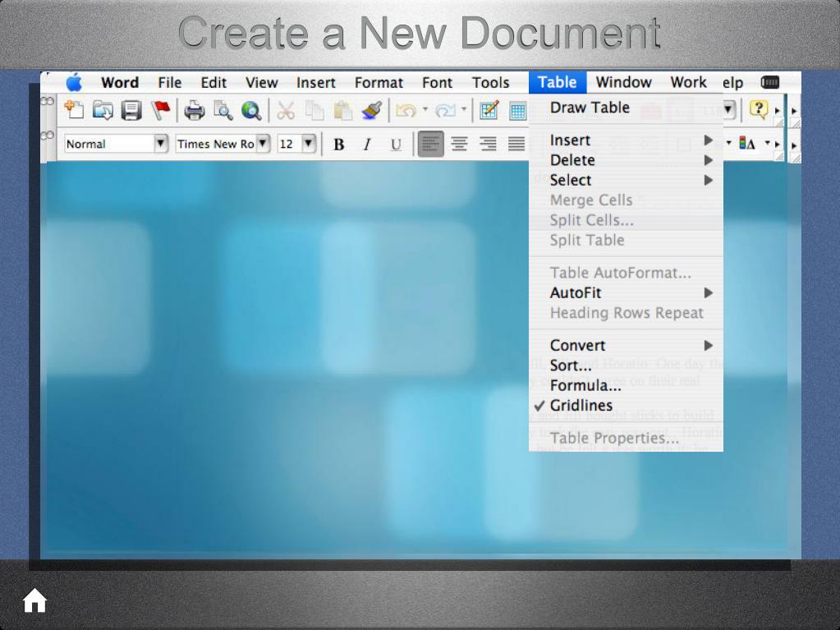
Task: Open the font size 12 dropdown
Action: pyautogui.click(x=309, y=144)
